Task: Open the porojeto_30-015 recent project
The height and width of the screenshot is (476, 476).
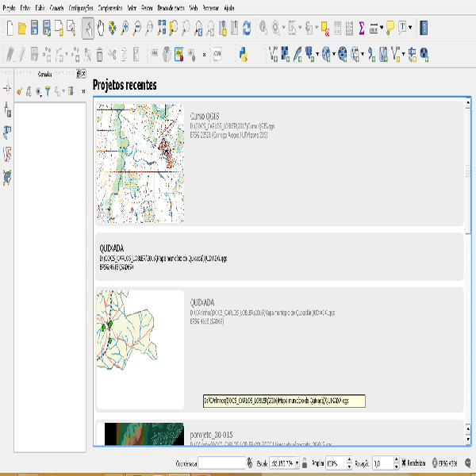Action: 279,433
